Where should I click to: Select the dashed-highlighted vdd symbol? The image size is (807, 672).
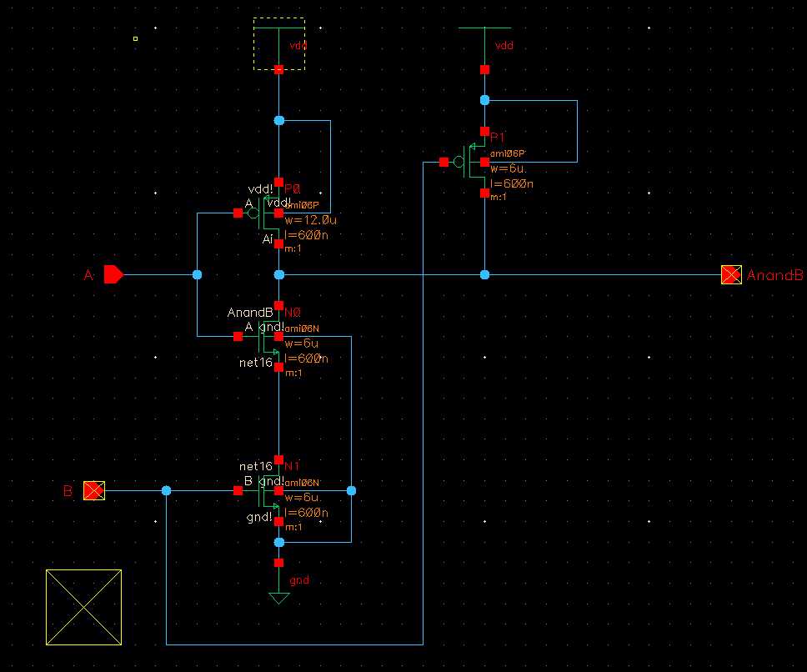click(279, 43)
